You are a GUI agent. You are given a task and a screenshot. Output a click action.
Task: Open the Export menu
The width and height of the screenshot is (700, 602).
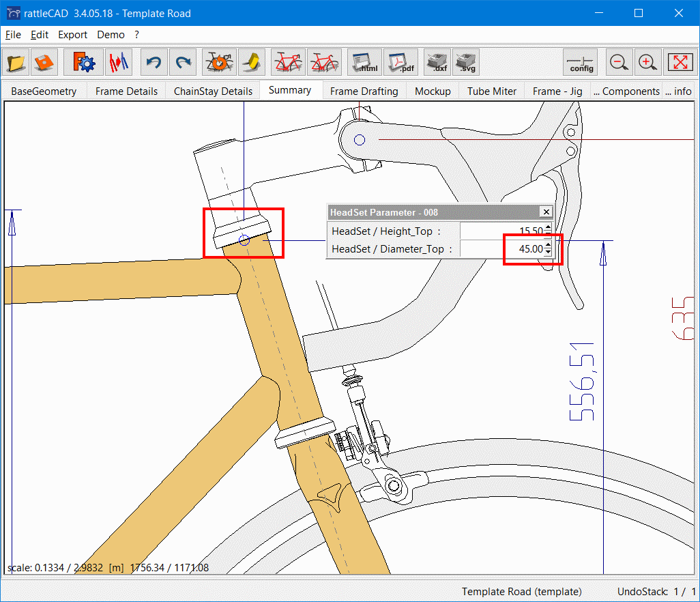(72, 35)
